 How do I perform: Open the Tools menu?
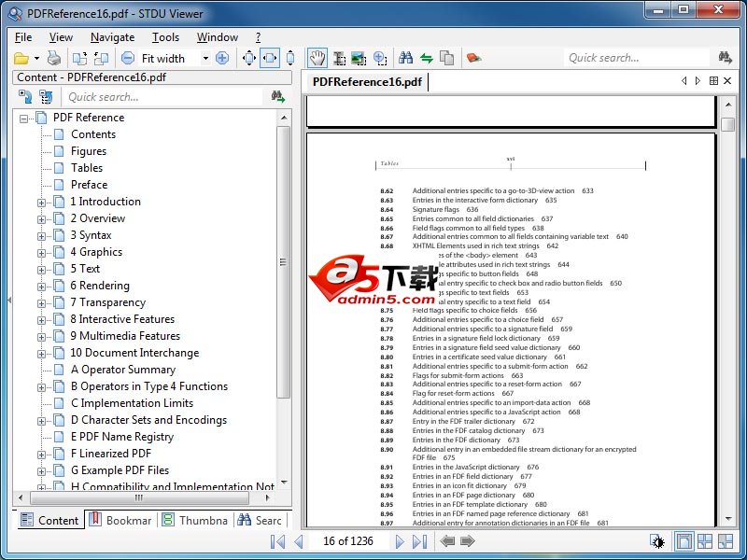(165, 37)
